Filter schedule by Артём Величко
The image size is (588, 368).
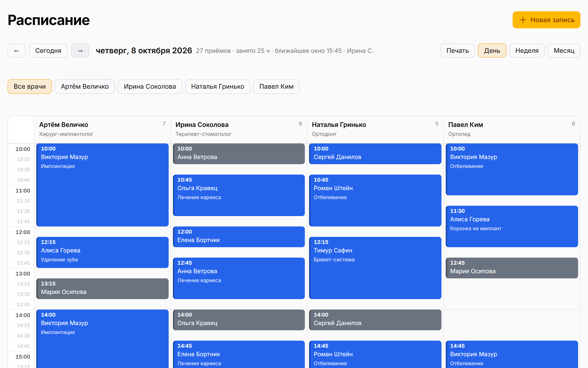(85, 86)
